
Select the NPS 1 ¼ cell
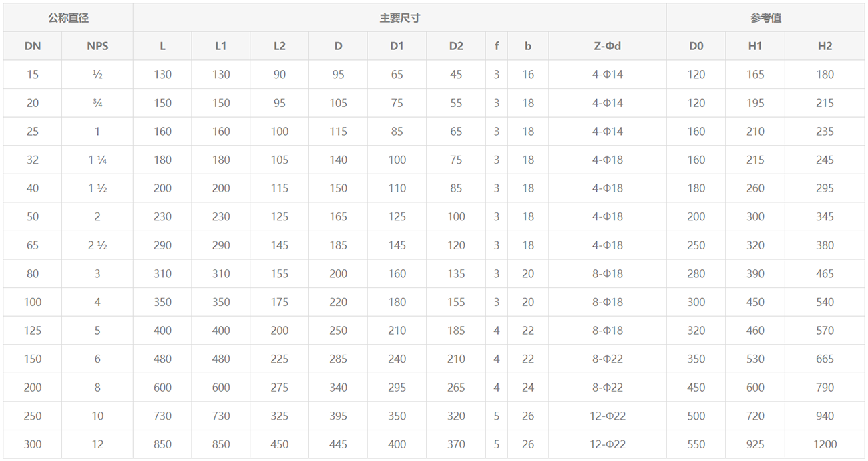97,160
